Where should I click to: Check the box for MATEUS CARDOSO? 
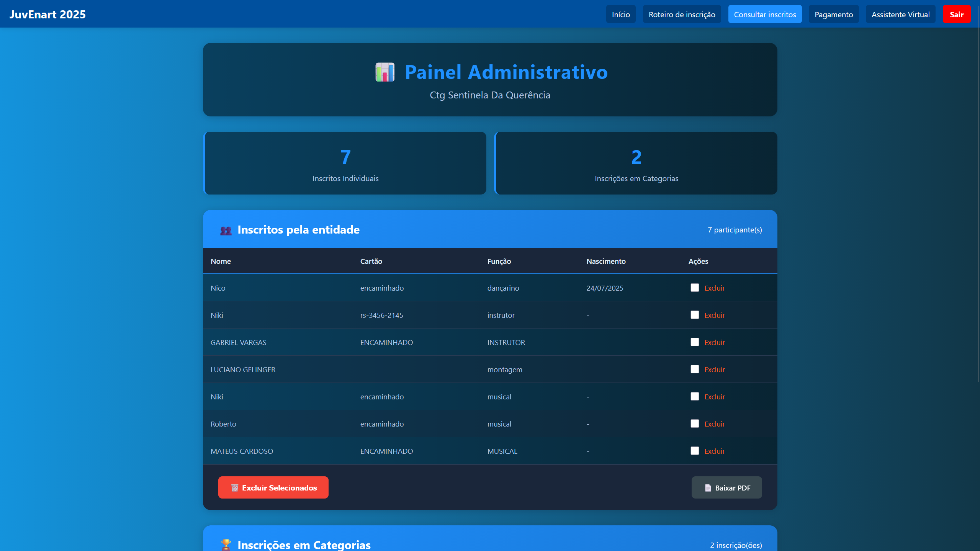point(695,451)
